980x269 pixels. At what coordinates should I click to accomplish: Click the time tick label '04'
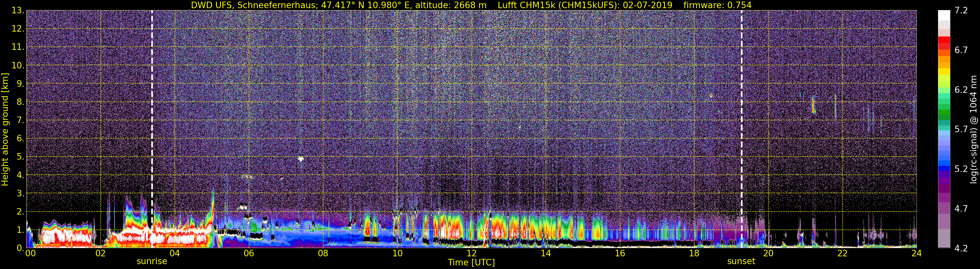click(175, 253)
